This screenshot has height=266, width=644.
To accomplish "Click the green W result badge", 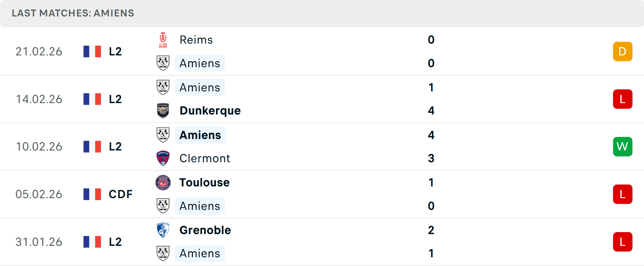I will [x=623, y=146].
